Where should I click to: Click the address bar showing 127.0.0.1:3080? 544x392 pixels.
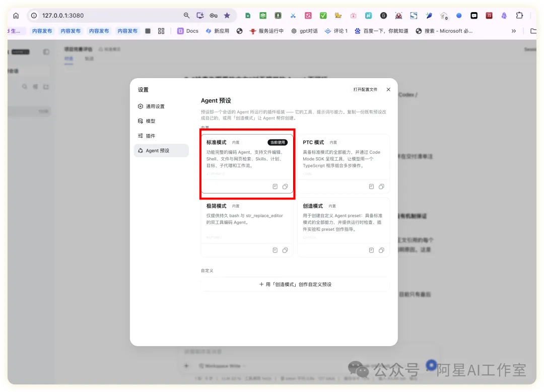(132, 16)
